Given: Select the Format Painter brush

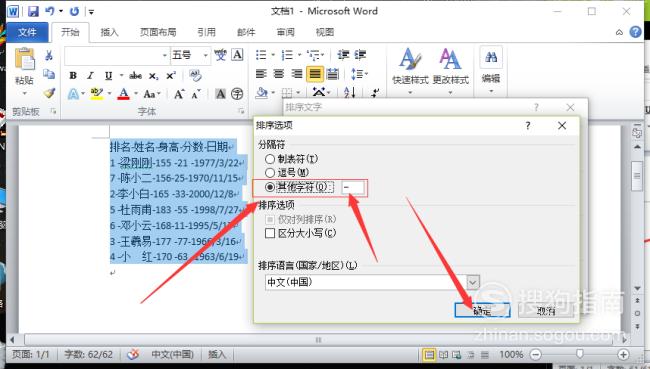Looking at the screenshot, I should (49, 93).
